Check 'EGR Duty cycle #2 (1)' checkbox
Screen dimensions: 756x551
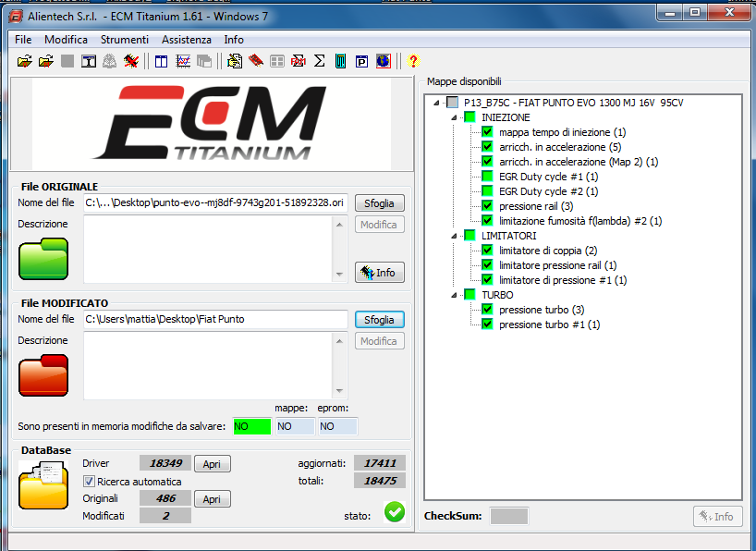pyautogui.click(x=487, y=191)
